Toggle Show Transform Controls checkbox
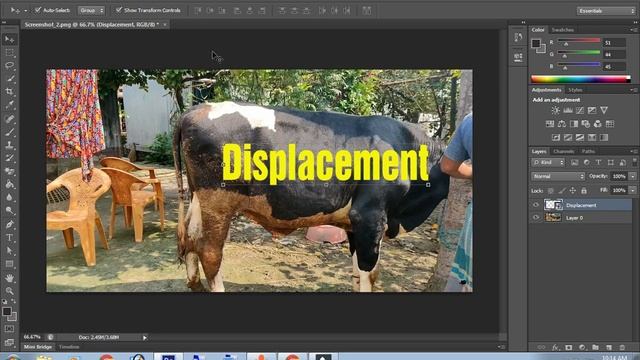This screenshot has width=640, height=360. [119, 10]
